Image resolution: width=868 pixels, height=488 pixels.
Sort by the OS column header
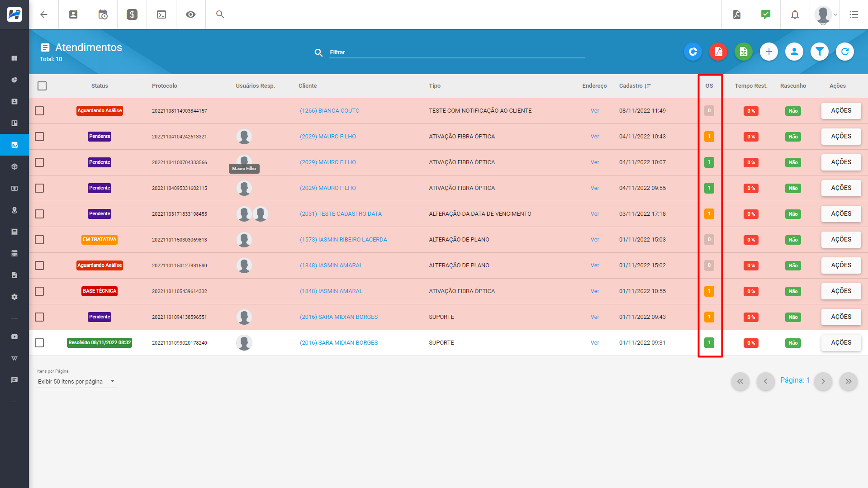tap(709, 86)
